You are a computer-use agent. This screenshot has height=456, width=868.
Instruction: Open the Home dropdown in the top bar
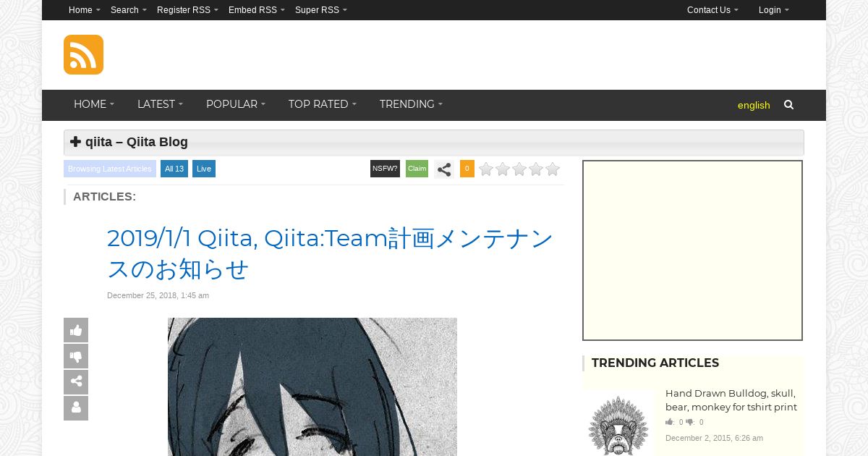point(85,10)
